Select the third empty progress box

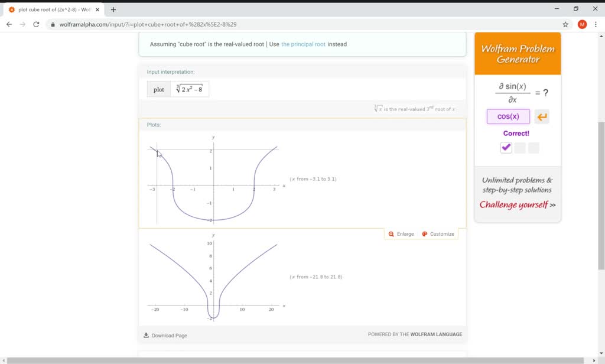(x=534, y=148)
